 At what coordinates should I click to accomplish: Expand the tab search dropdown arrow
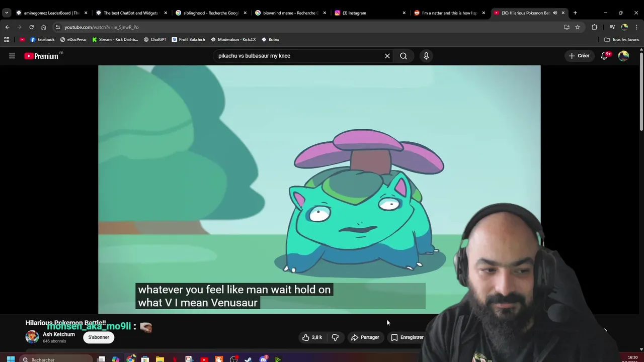(7, 13)
